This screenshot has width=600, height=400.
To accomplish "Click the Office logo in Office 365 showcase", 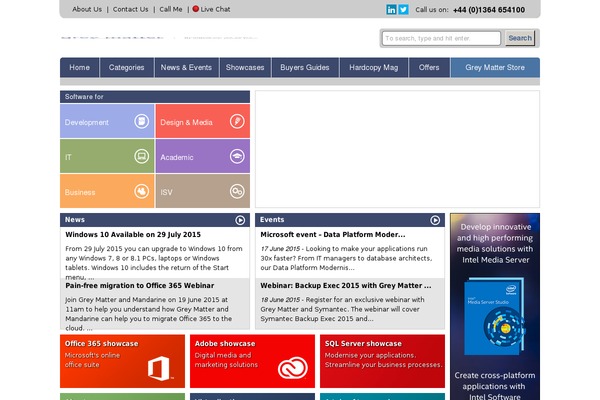I will click(160, 368).
